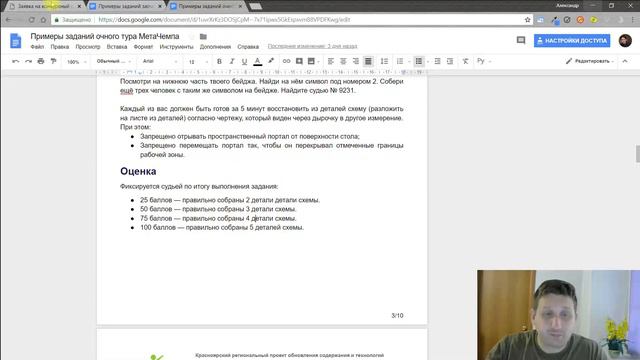Activate the paint format tool
Screen dimensions: 640x360
point(53,61)
